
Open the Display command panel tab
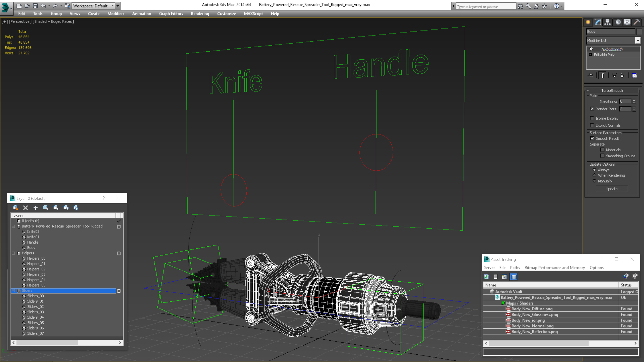tap(627, 22)
